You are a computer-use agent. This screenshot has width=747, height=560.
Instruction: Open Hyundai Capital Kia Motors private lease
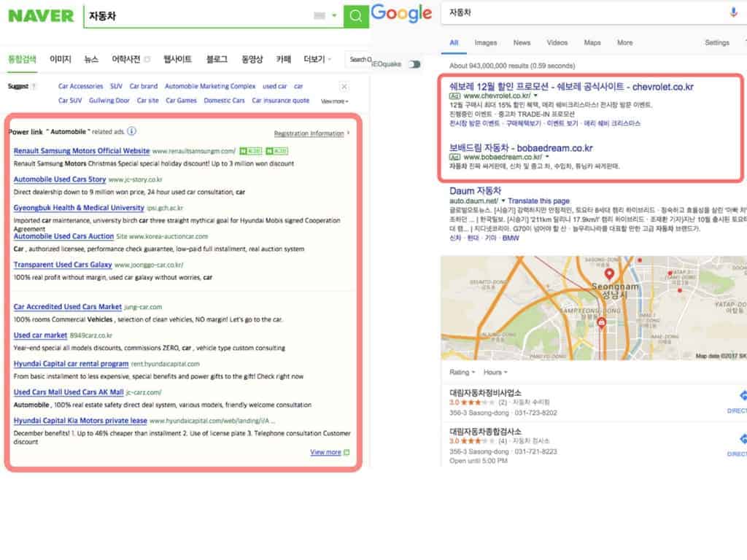pos(80,421)
